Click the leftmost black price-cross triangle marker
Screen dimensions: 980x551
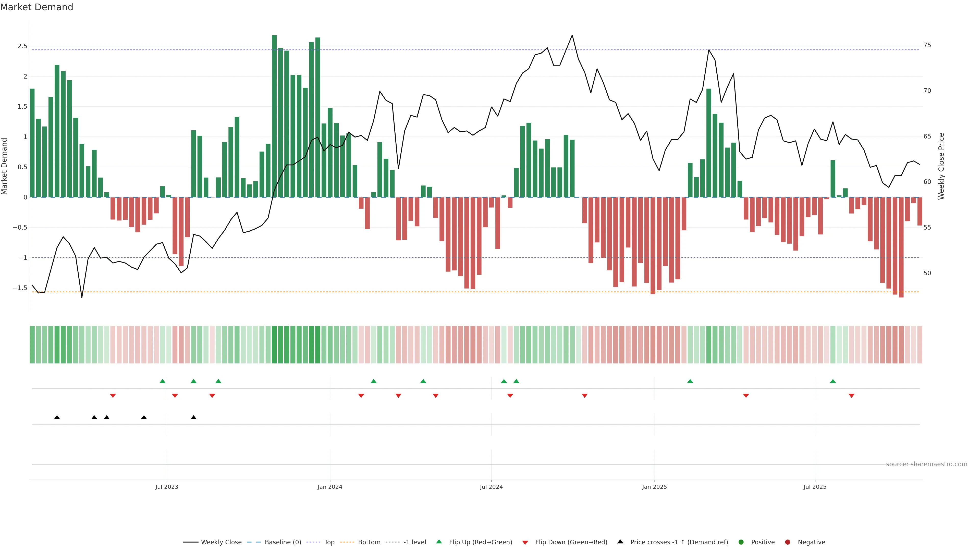click(57, 418)
